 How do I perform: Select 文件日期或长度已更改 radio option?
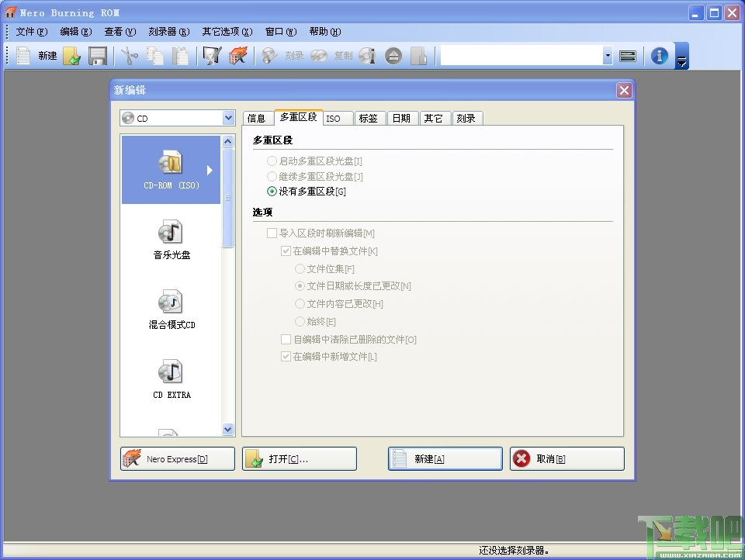tap(353, 286)
